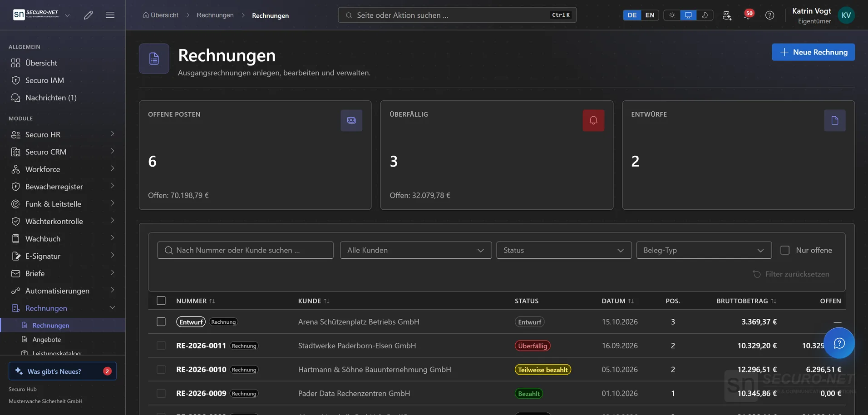Screen dimensions: 868x415
Task: Click the pencil edit icon in the top bar
Action: (x=89, y=15)
